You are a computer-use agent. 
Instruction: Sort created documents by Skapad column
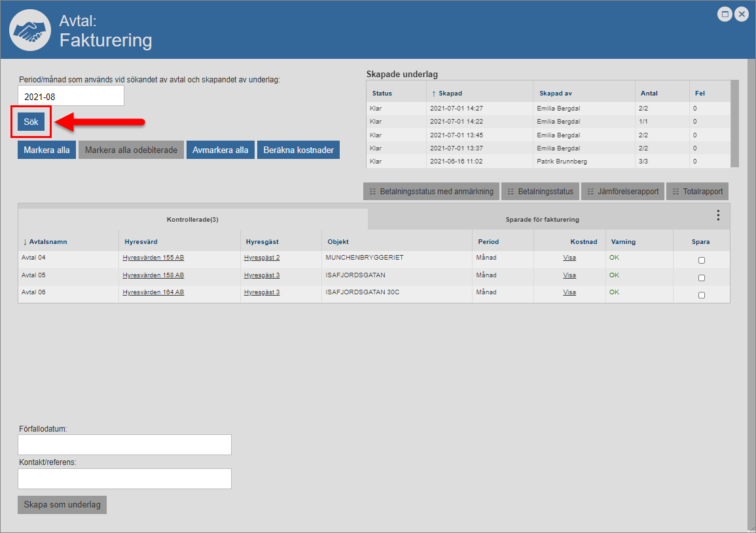450,94
